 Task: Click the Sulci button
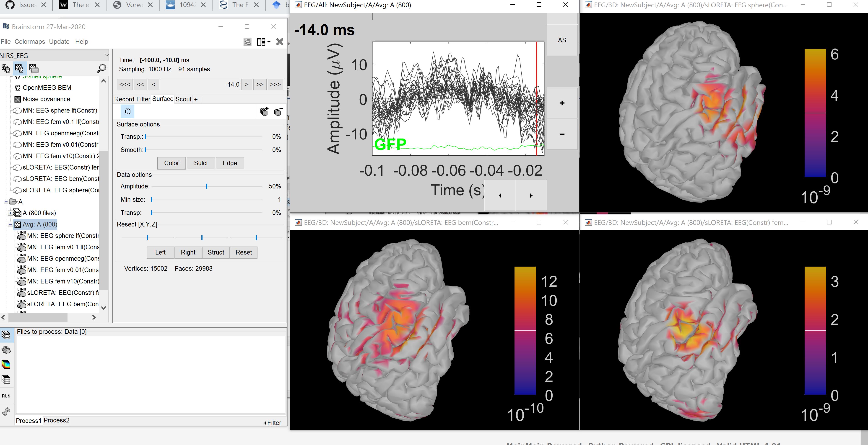(x=200, y=163)
